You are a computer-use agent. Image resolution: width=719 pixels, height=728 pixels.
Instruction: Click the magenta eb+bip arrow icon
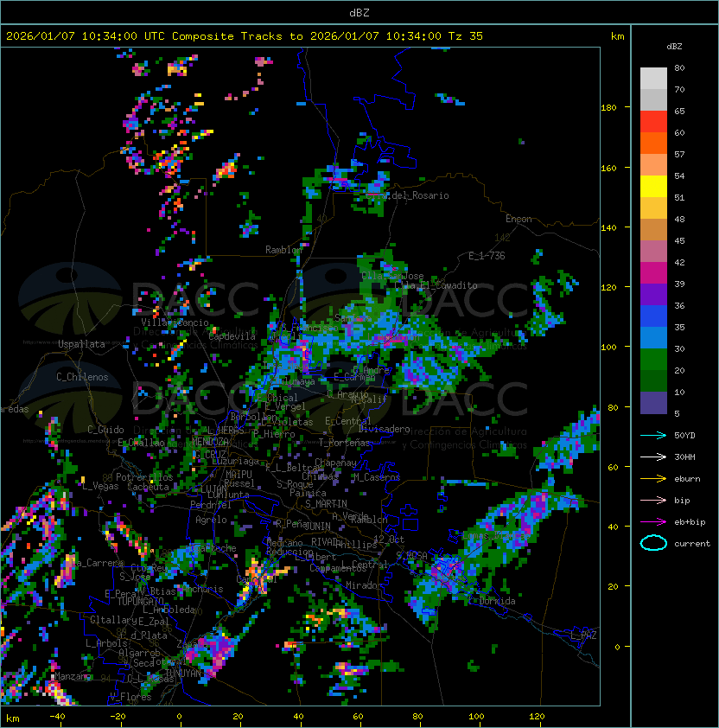pos(653,521)
